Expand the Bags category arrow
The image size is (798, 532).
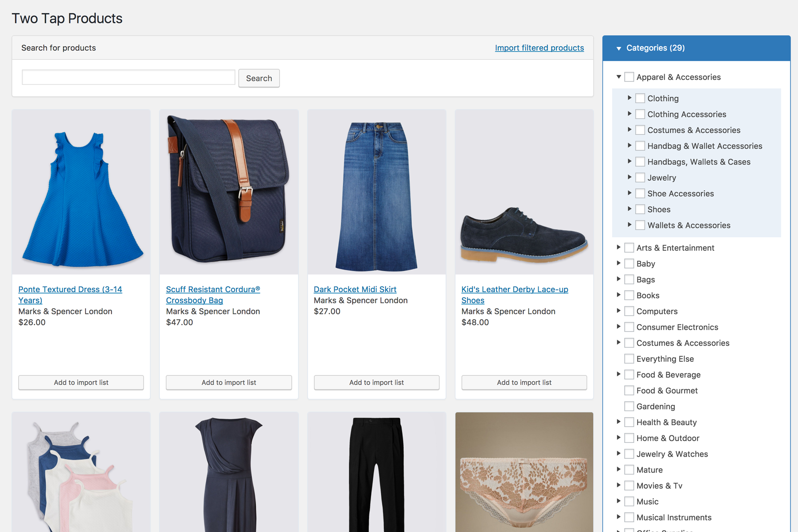click(x=618, y=279)
